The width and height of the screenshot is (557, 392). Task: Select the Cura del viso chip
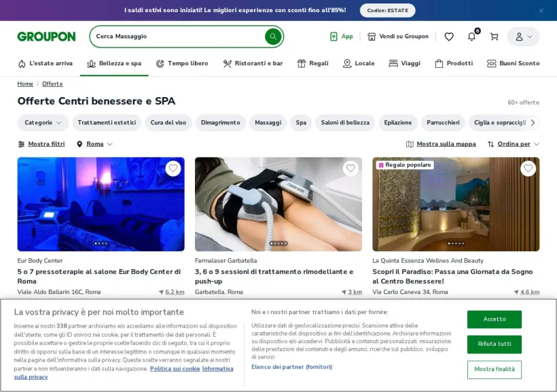coord(168,122)
